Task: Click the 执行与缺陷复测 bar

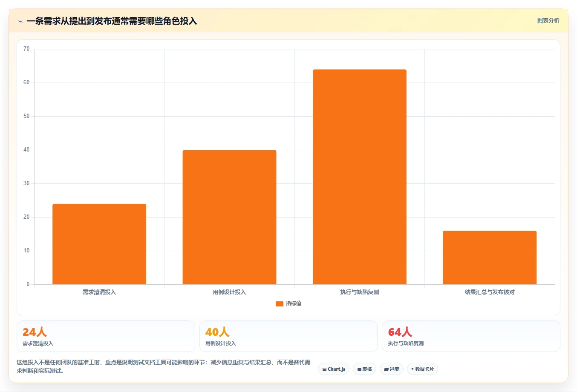Action: 360,177
